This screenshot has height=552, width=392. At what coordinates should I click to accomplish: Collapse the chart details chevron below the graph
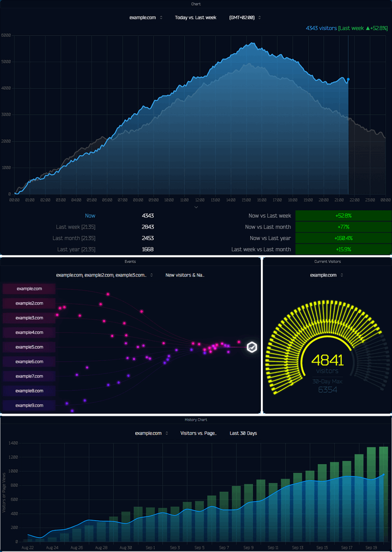196,207
